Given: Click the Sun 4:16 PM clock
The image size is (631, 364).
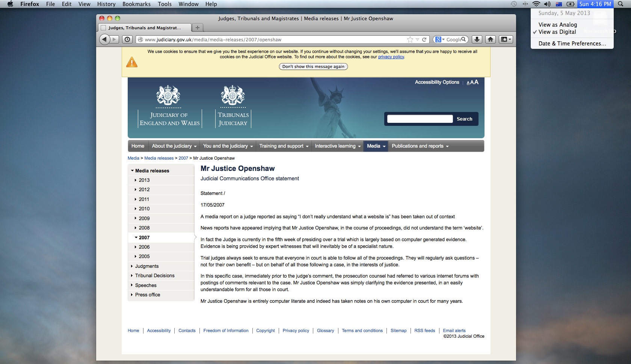Looking at the screenshot, I should (x=595, y=4).
